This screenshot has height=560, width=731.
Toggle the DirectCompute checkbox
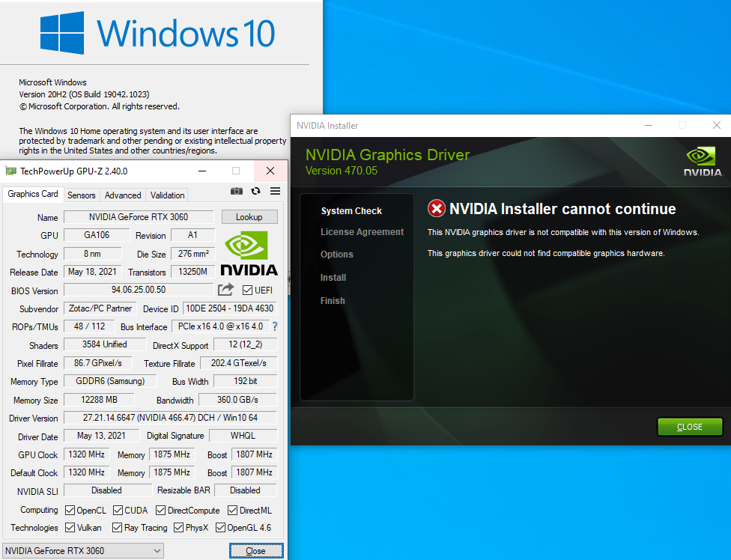161,510
